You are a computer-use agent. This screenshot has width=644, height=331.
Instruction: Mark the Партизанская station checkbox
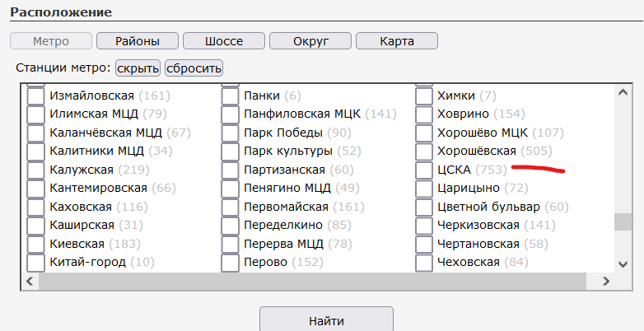coord(230,170)
